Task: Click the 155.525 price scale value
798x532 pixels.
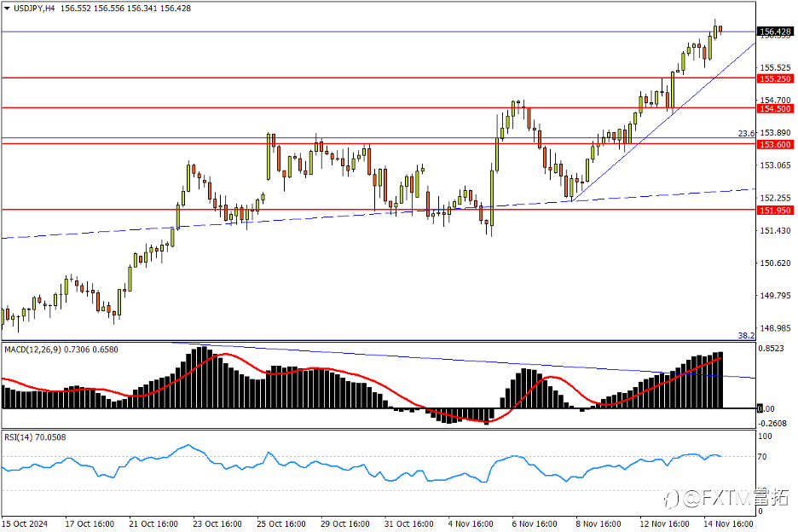Action: tap(775, 67)
